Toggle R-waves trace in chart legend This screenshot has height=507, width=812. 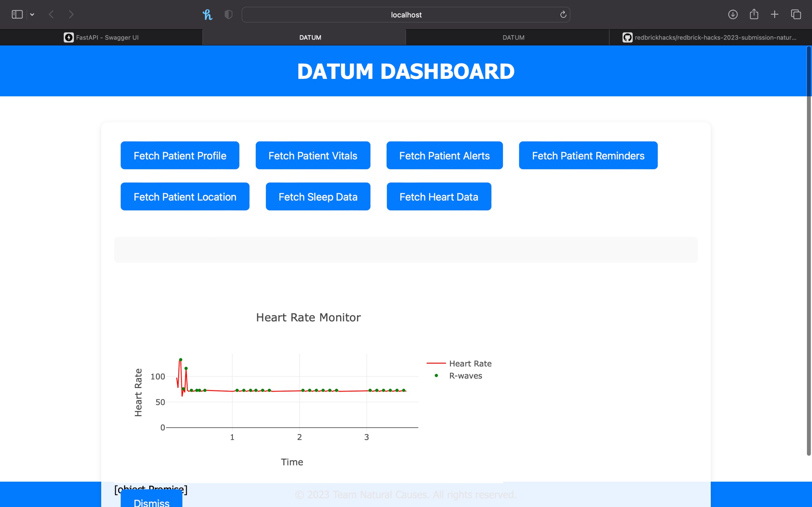(x=465, y=375)
